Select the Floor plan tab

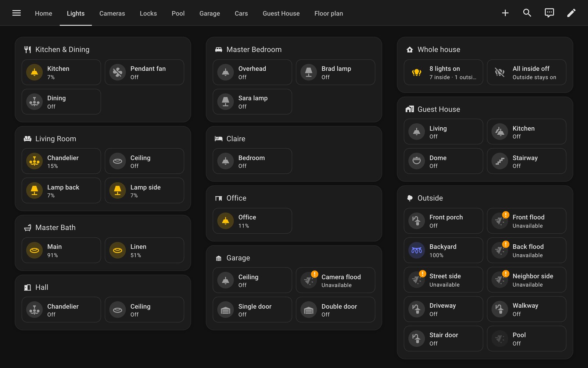[329, 13]
